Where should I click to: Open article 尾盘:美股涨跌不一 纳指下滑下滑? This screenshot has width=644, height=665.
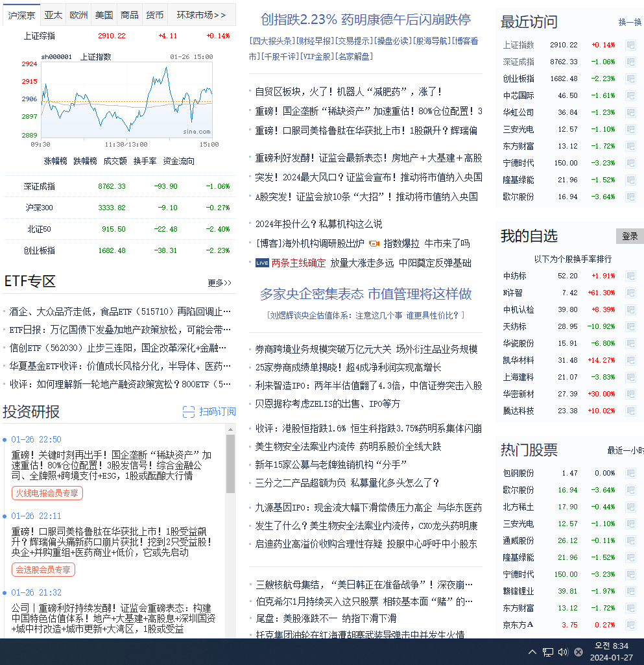pyautogui.click(x=326, y=618)
